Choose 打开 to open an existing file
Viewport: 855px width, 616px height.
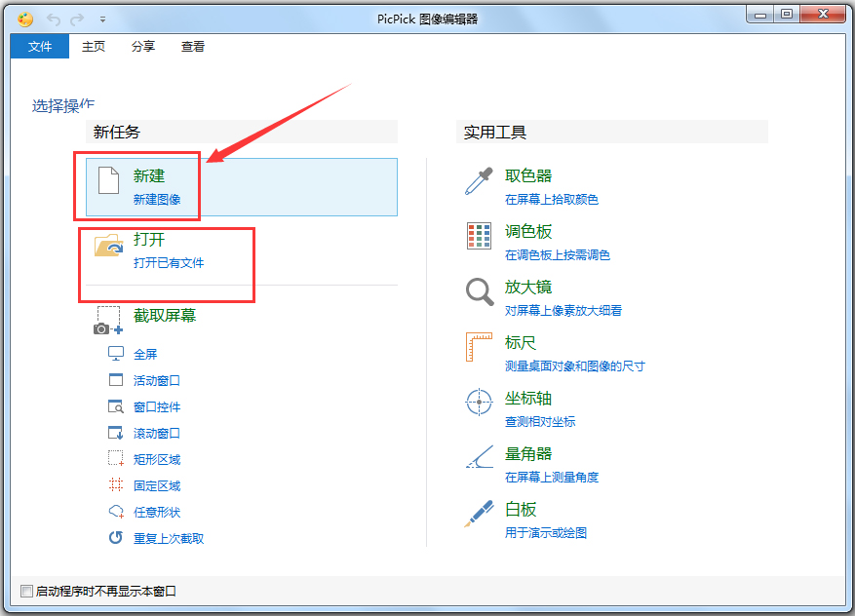pyautogui.click(x=149, y=239)
